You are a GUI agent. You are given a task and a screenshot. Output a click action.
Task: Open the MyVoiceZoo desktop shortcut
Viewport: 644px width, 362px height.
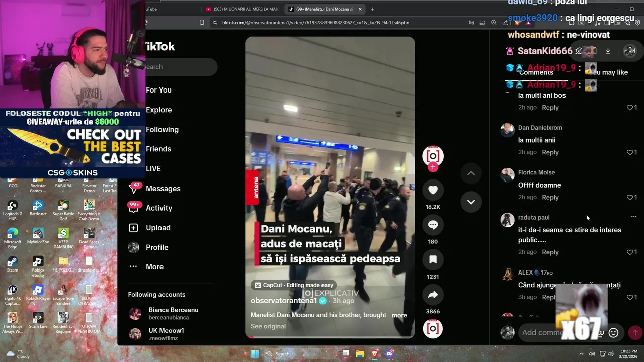tap(38, 236)
